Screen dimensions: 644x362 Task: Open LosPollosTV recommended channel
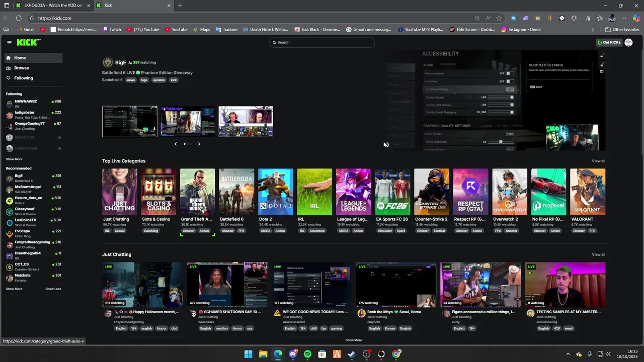tap(34, 222)
